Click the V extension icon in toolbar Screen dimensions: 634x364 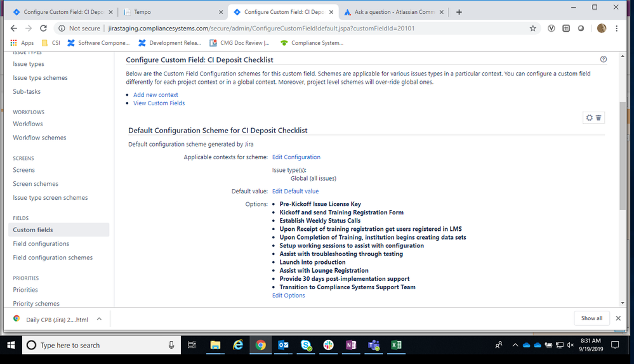coord(551,29)
